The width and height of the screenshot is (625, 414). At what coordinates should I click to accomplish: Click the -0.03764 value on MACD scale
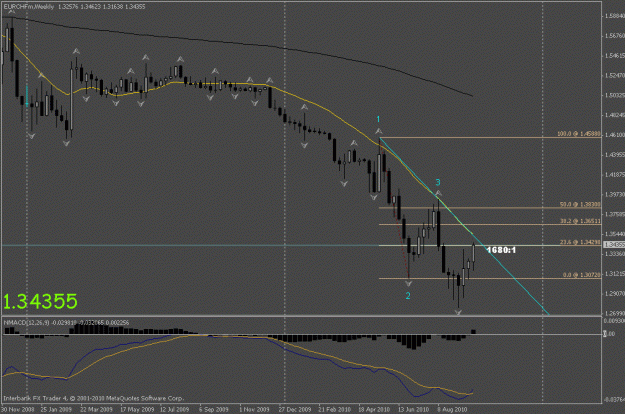(x=614, y=399)
